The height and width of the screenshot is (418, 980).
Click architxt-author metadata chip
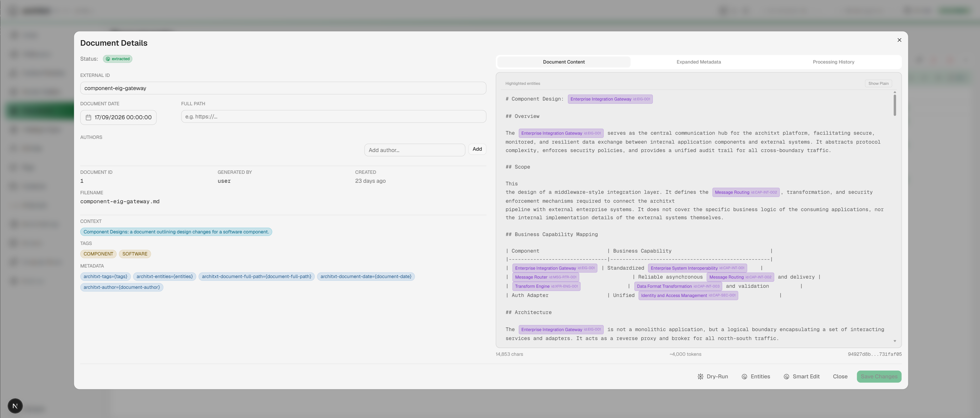point(122,287)
